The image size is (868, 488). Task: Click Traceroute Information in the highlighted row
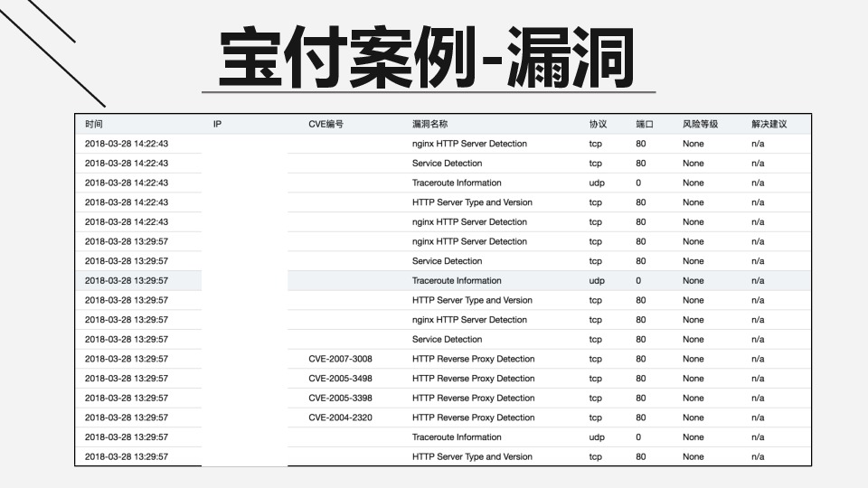click(457, 280)
